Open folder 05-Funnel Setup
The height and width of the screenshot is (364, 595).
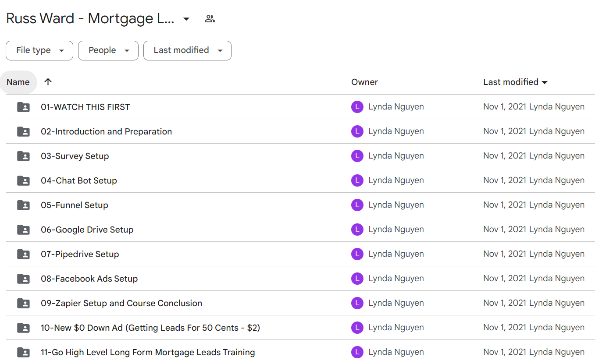75,205
